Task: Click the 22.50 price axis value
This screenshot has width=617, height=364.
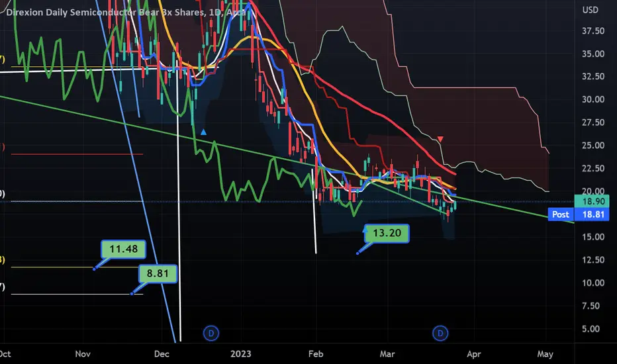Action: click(x=593, y=168)
